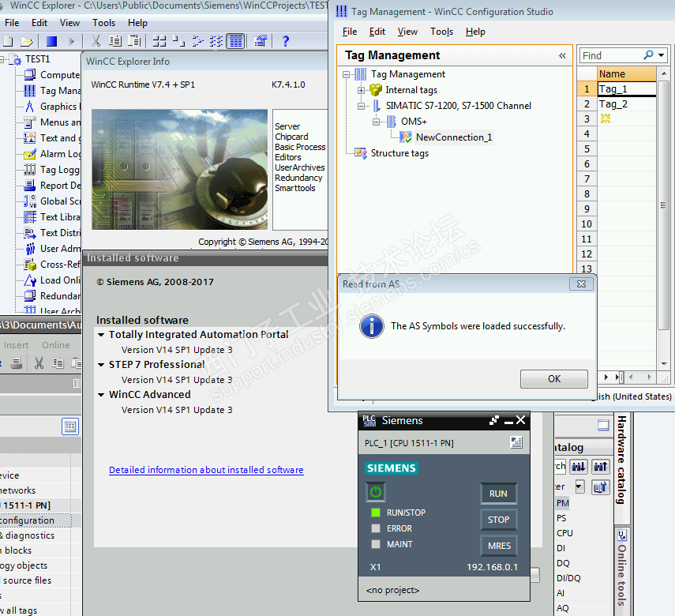Image resolution: width=675 pixels, height=616 pixels.
Task: Click OK in Read from AS dialog
Action: (553, 379)
